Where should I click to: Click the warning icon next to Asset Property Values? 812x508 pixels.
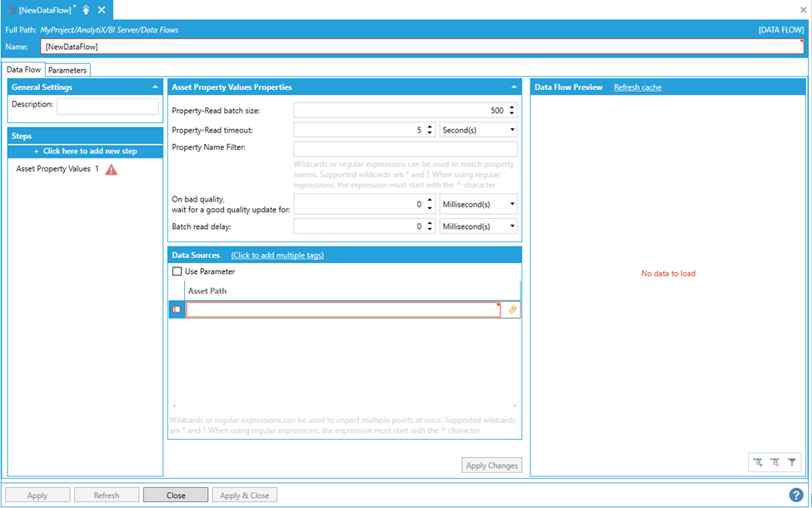click(x=112, y=169)
